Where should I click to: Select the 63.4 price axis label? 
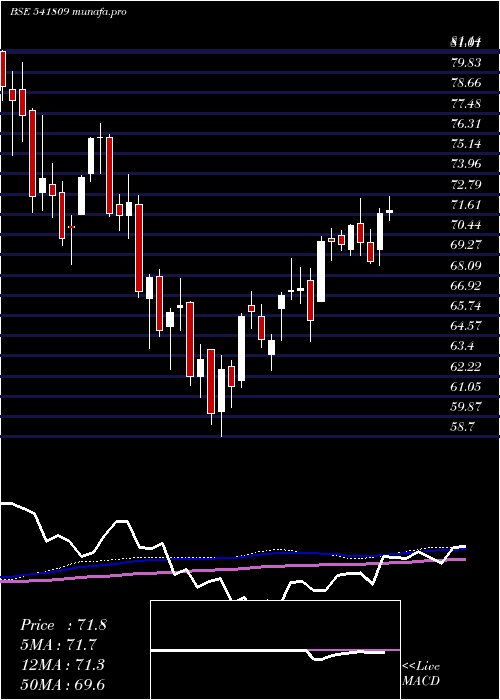pyautogui.click(x=463, y=346)
